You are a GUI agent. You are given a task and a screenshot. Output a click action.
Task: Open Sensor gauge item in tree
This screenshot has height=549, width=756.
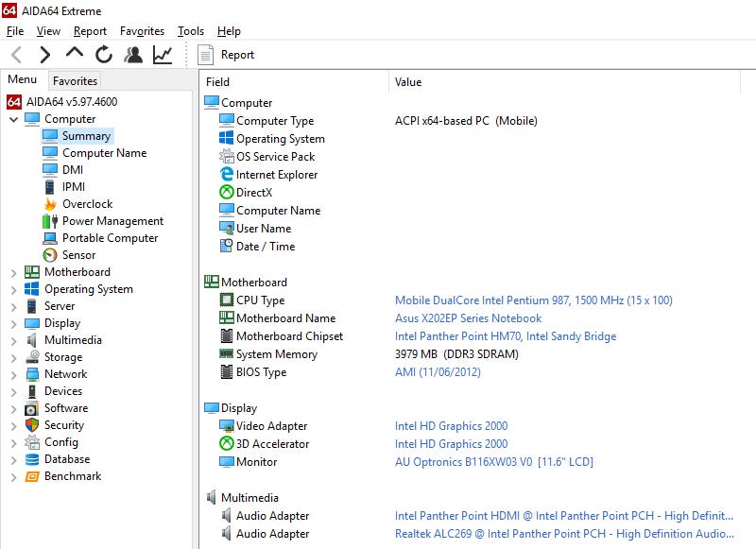[x=78, y=255]
